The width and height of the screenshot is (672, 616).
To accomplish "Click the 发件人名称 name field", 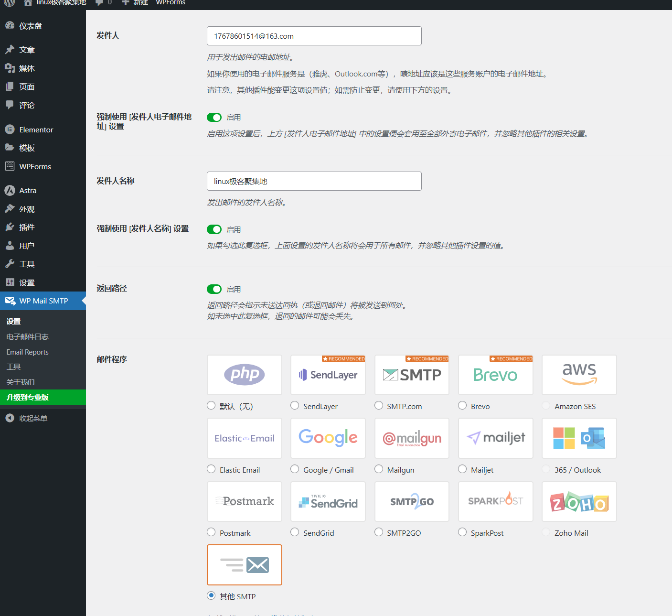I will pyautogui.click(x=314, y=181).
